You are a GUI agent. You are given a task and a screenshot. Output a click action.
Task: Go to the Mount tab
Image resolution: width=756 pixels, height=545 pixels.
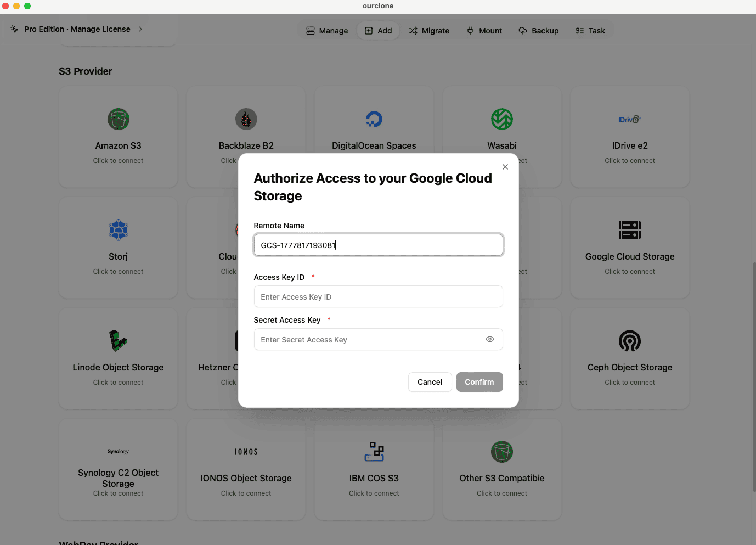484,31
